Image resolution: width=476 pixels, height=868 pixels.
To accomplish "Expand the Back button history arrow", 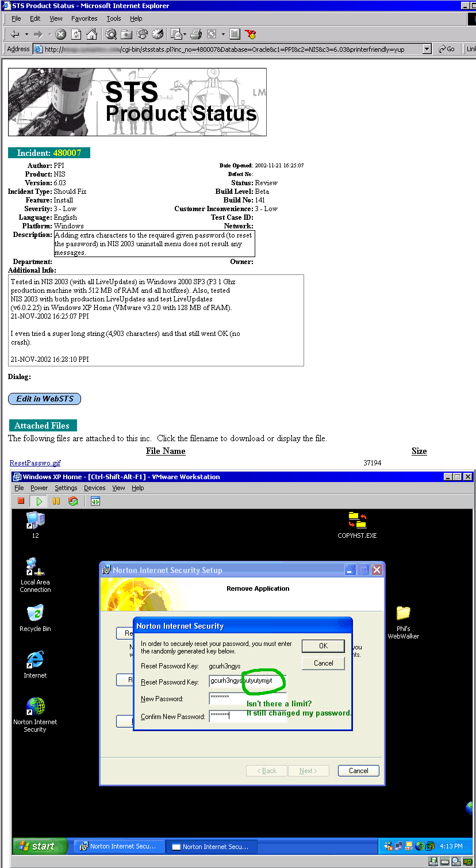I will pos(26,35).
